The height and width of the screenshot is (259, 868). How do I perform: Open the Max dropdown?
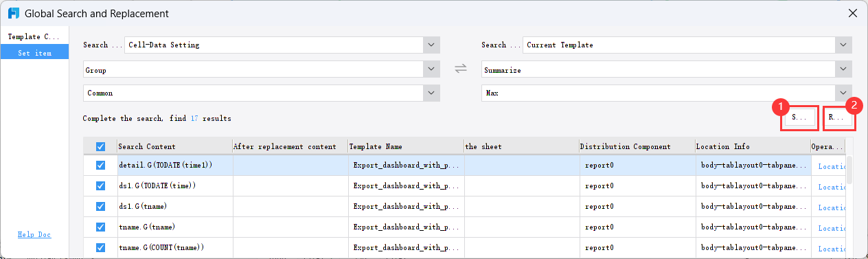pos(844,93)
